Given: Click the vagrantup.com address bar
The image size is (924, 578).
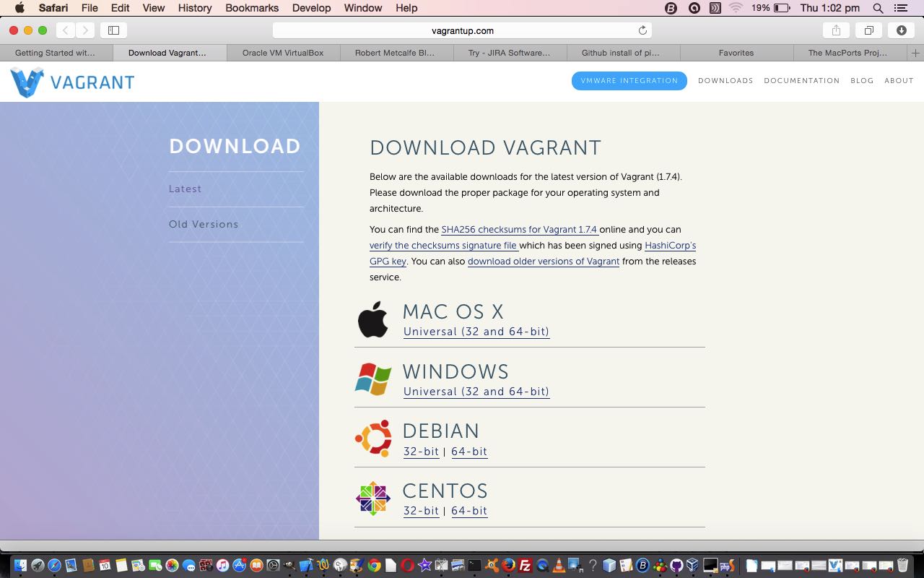Looking at the screenshot, I should click(x=462, y=30).
